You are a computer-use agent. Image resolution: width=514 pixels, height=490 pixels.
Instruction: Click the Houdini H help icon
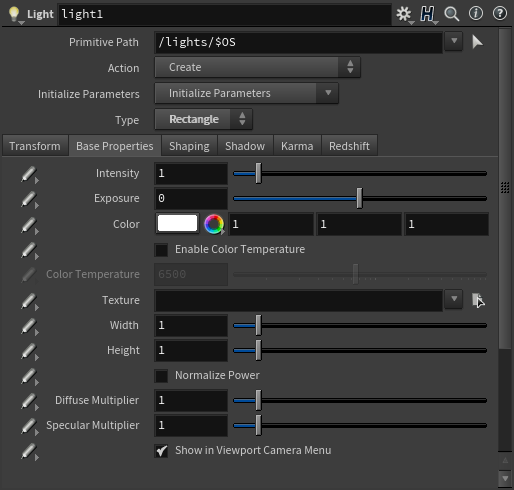(428, 14)
